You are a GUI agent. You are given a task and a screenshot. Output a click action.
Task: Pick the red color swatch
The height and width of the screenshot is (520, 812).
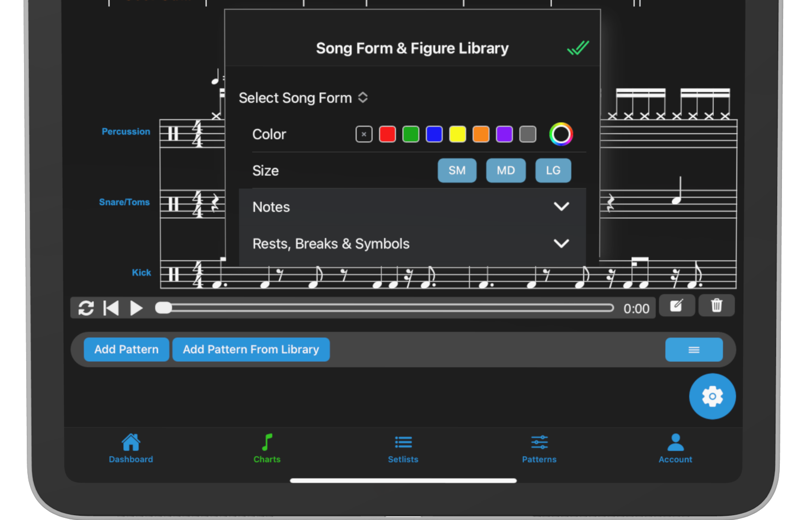click(387, 134)
